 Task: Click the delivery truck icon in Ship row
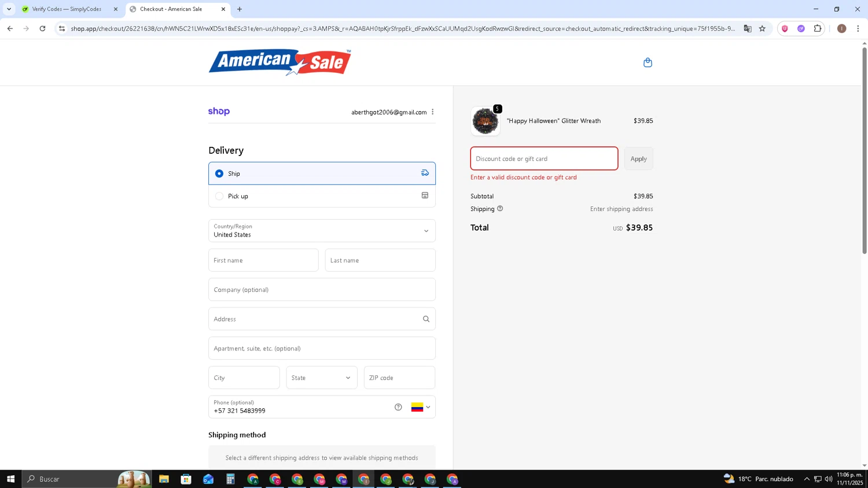pos(425,173)
